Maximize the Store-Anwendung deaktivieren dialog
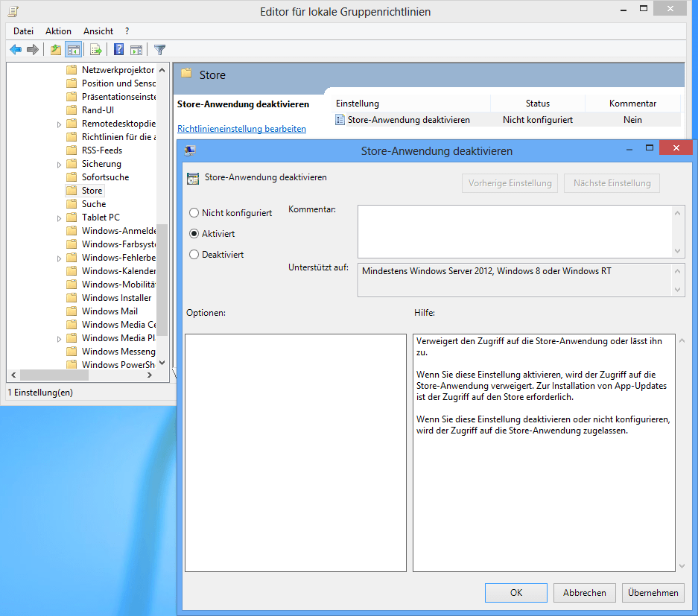Viewport: 698px width, 616px height. point(650,147)
